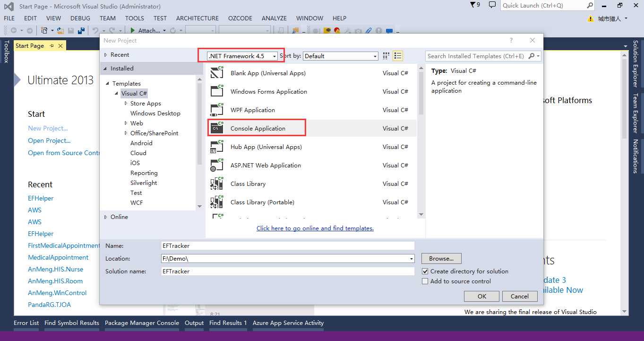Switch to the Package Manager Console tab
644x341 pixels.
click(142, 323)
